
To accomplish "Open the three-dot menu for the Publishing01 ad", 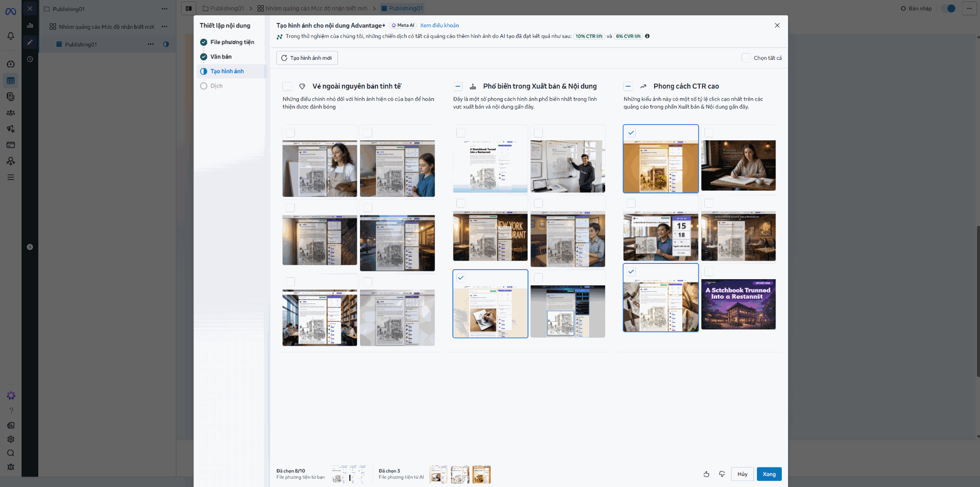I will point(151,44).
